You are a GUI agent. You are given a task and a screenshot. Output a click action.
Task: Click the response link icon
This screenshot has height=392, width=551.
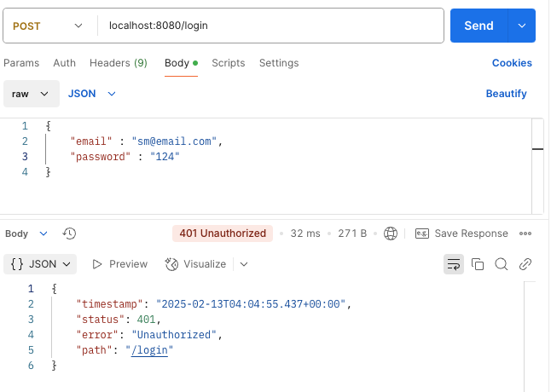click(525, 264)
